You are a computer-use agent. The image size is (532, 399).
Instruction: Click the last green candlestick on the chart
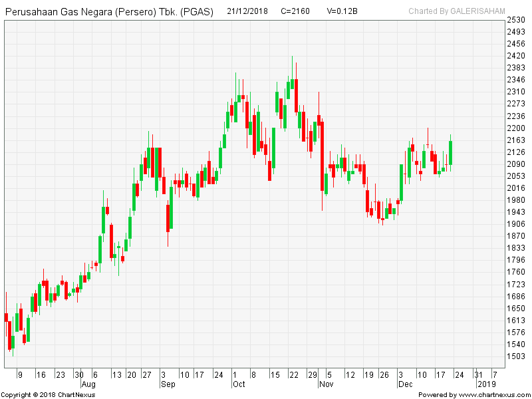point(450,153)
